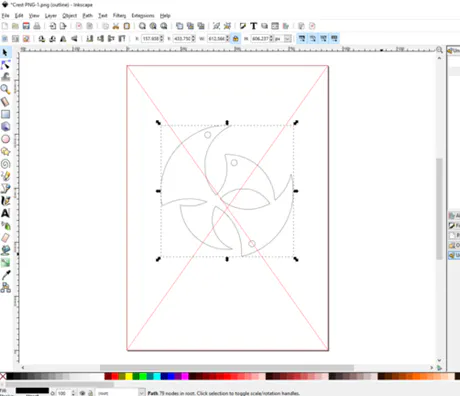Select the Node editing tool
The image size is (460, 396).
[x=5, y=65]
